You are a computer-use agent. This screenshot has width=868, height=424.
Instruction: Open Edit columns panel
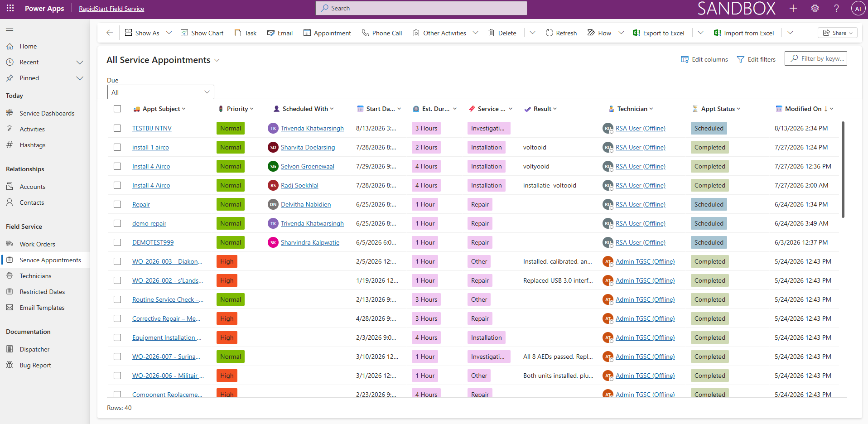(704, 59)
